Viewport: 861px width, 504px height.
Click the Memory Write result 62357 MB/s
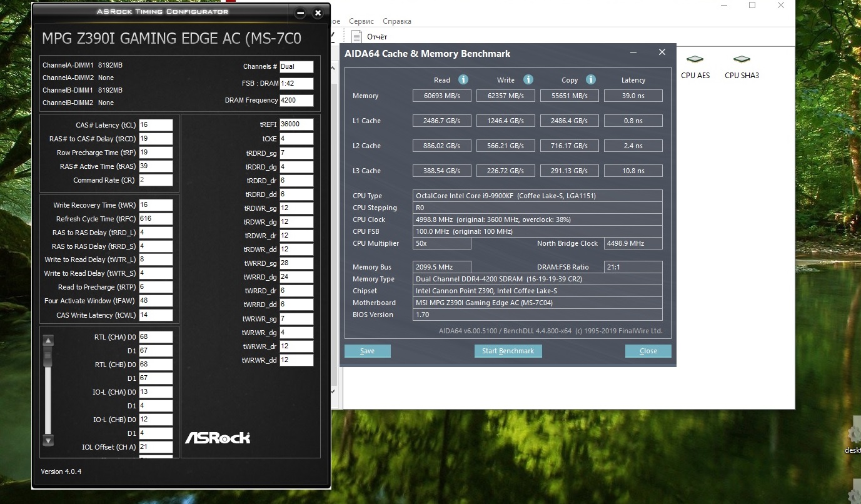pyautogui.click(x=506, y=96)
